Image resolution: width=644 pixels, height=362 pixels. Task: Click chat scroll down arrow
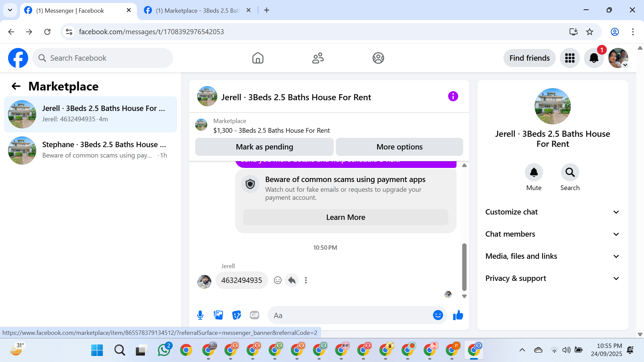464,296
